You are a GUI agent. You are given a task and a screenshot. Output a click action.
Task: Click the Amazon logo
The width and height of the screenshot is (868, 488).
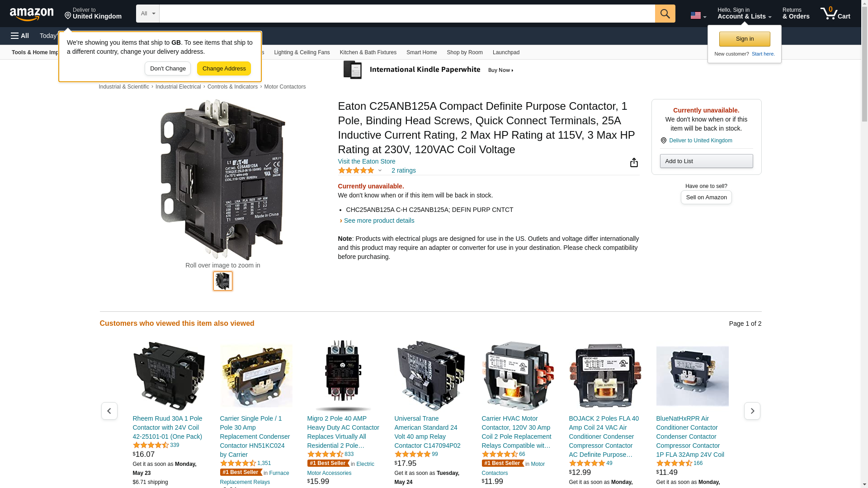(x=32, y=14)
